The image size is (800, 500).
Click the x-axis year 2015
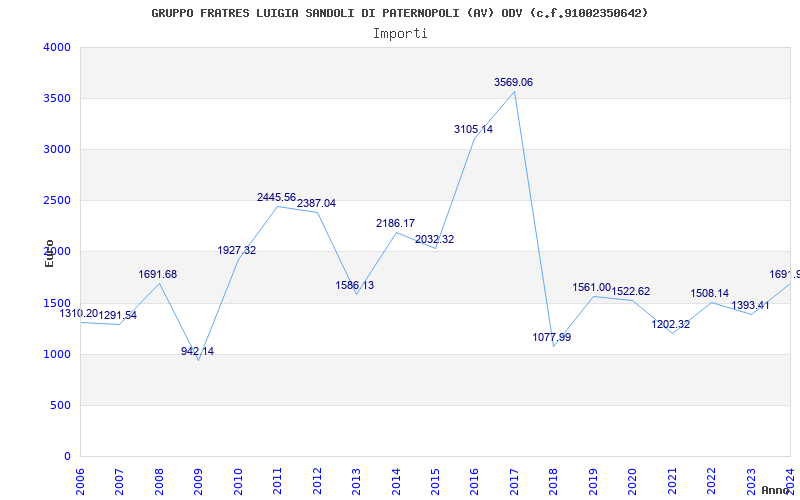pyautogui.click(x=435, y=481)
